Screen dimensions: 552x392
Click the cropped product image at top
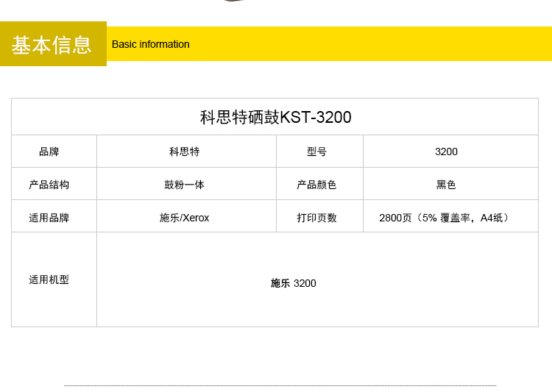coord(234,1)
